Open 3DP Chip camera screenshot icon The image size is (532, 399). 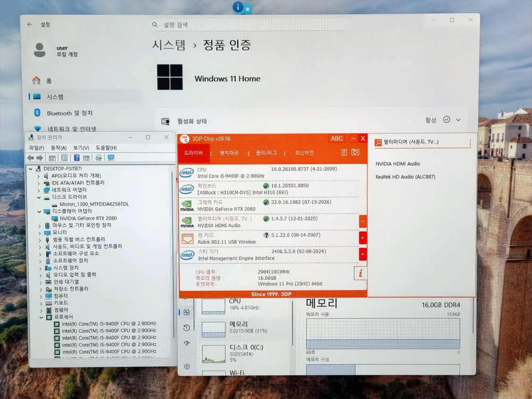click(x=355, y=152)
